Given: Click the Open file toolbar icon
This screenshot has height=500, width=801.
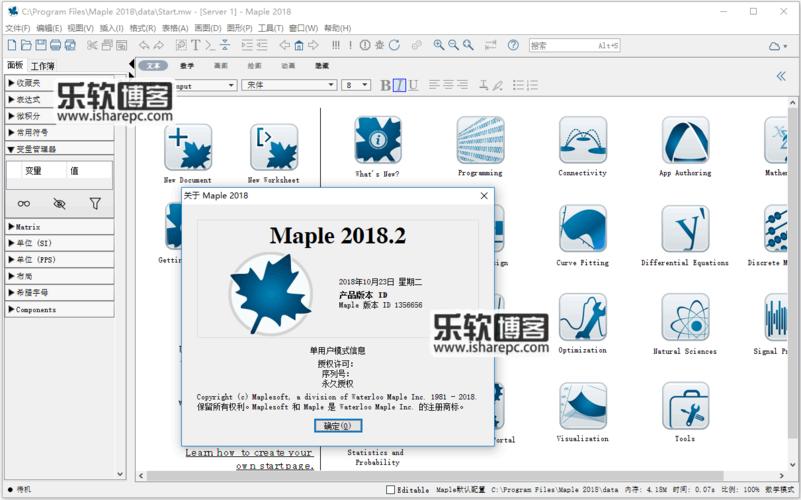Looking at the screenshot, I should (26, 45).
